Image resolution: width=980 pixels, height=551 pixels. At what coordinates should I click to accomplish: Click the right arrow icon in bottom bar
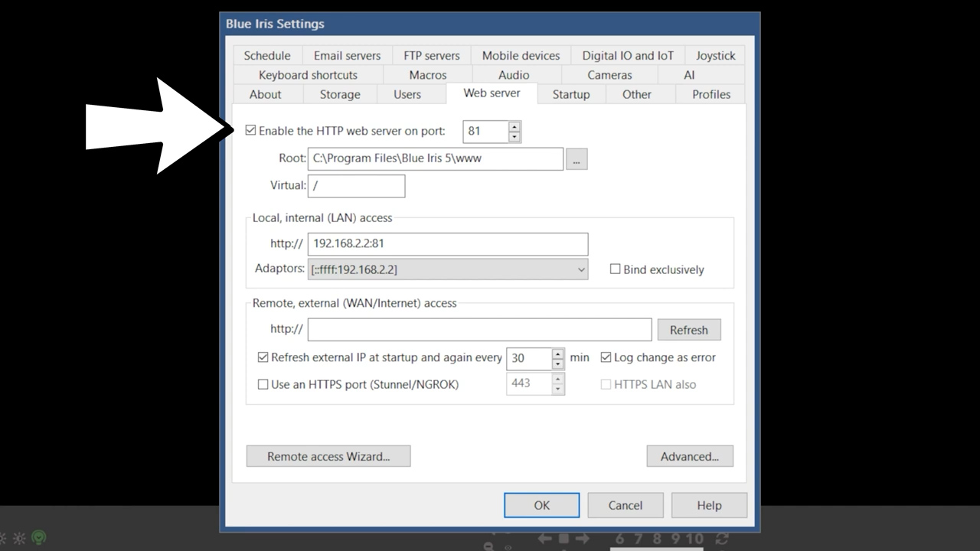point(583,539)
